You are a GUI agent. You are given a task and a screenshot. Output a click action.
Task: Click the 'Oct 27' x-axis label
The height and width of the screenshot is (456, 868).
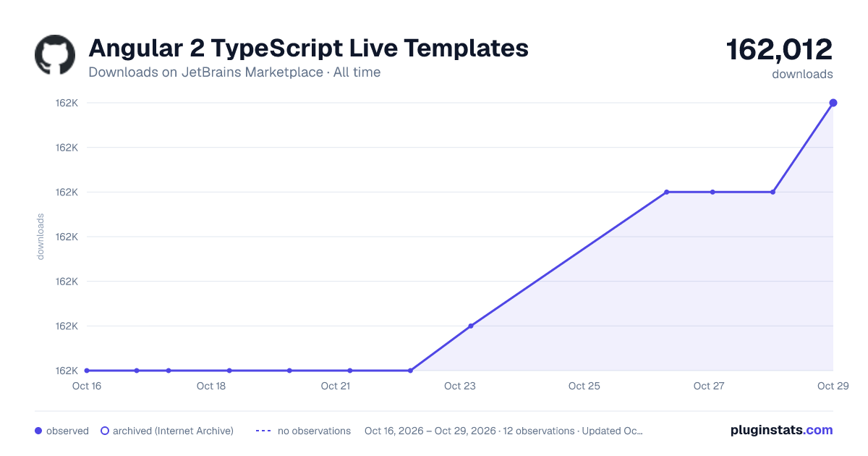[709, 386]
